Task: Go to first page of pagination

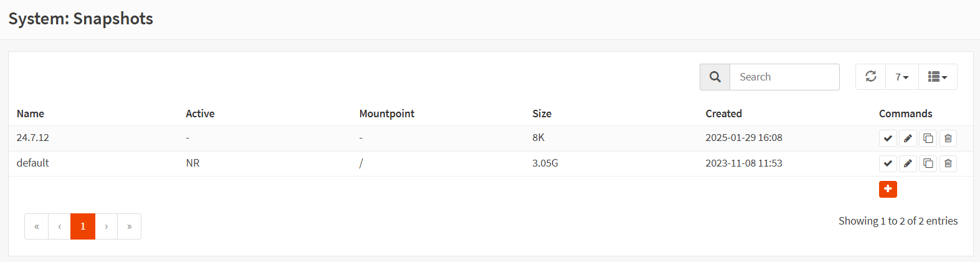Action: point(37,226)
